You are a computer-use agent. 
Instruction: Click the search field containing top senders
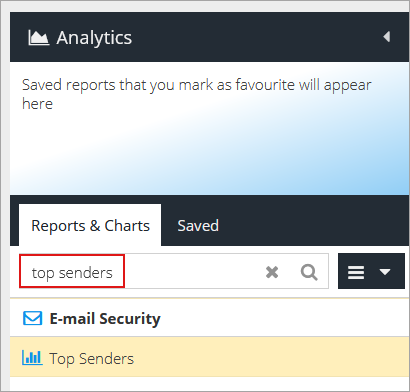click(x=174, y=271)
